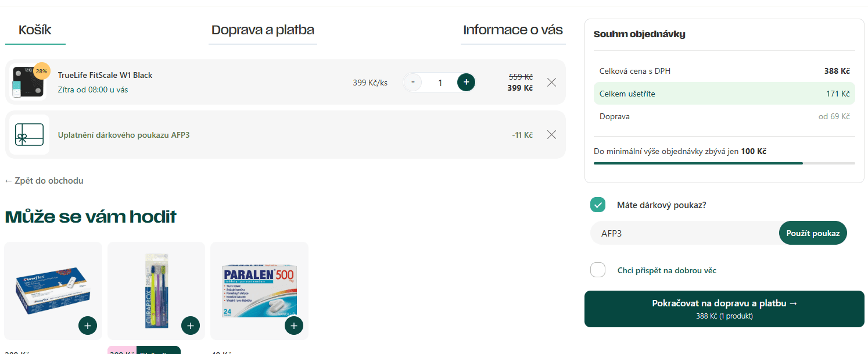The height and width of the screenshot is (354, 868).
Task: Uncheck 'Máte dárkový poukaz?' option
Action: point(598,205)
